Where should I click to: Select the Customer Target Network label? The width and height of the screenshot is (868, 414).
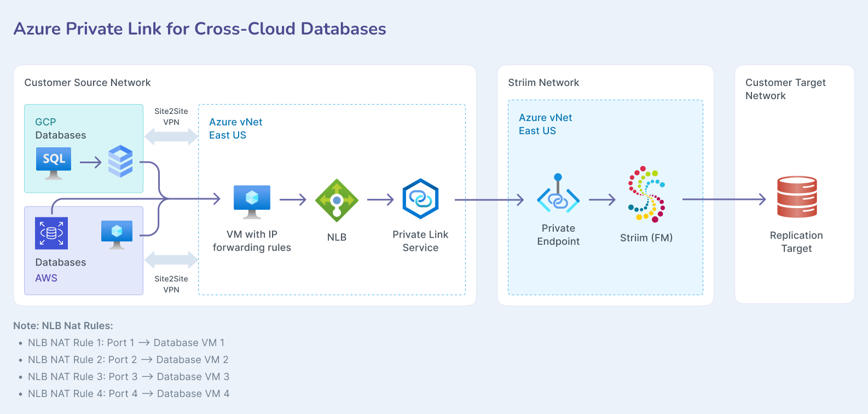pos(785,89)
